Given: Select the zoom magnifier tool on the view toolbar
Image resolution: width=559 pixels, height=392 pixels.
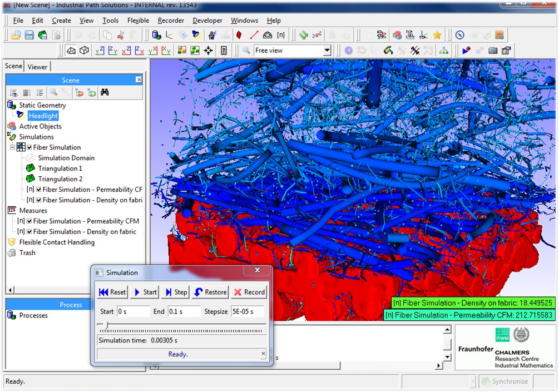Looking at the screenshot, I should [246, 49].
